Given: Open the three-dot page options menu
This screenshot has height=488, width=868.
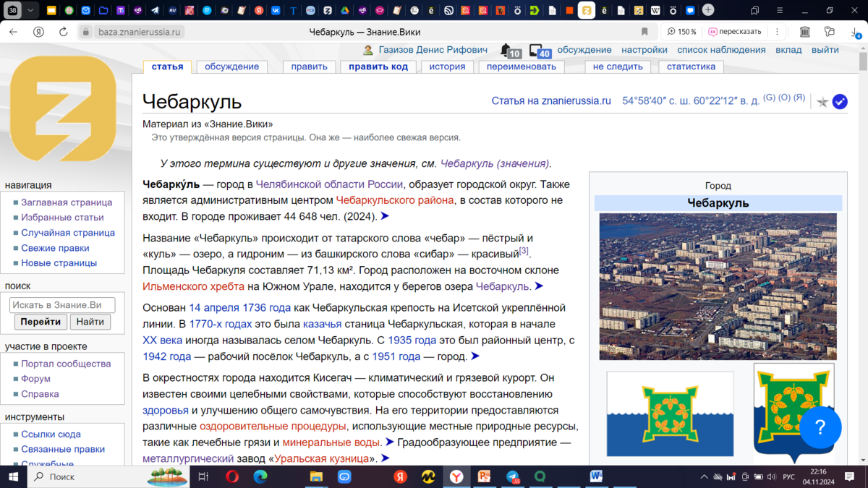Looking at the screenshot, I should (777, 32).
